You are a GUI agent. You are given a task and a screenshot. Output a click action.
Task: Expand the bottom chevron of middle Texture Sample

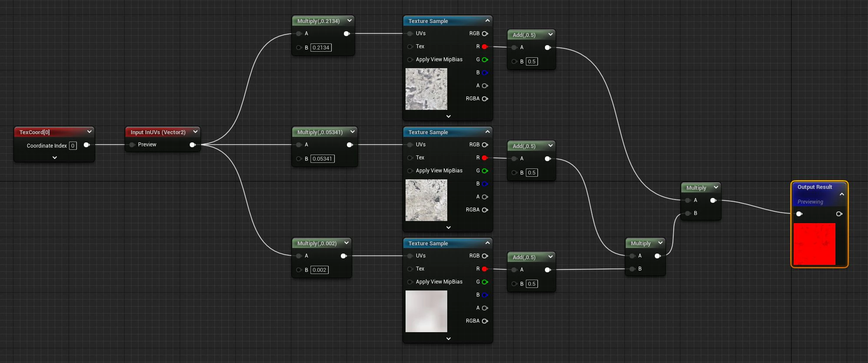click(449, 228)
